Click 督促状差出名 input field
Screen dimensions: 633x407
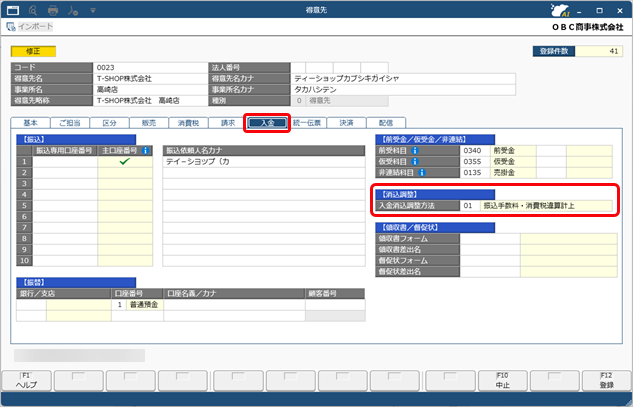click(x=490, y=271)
